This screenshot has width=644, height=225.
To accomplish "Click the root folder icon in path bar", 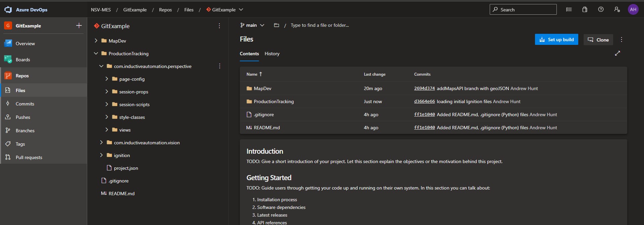I will tap(276, 25).
